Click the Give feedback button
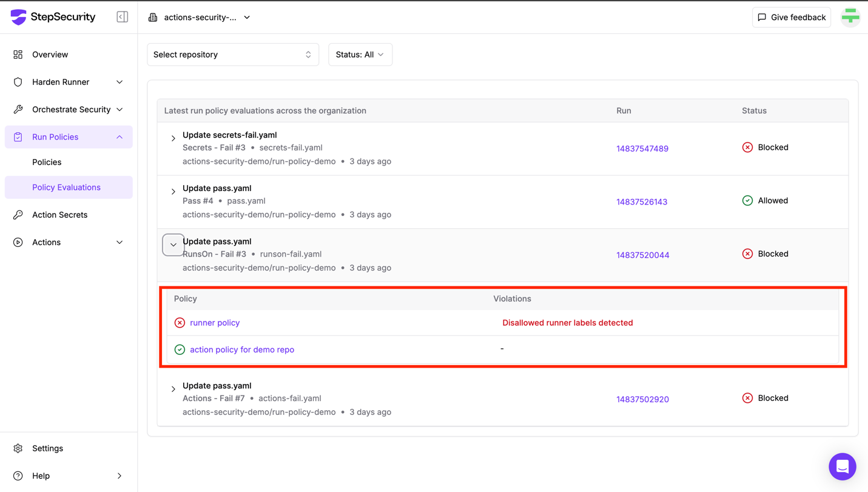Image resolution: width=868 pixels, height=492 pixels. pos(792,18)
